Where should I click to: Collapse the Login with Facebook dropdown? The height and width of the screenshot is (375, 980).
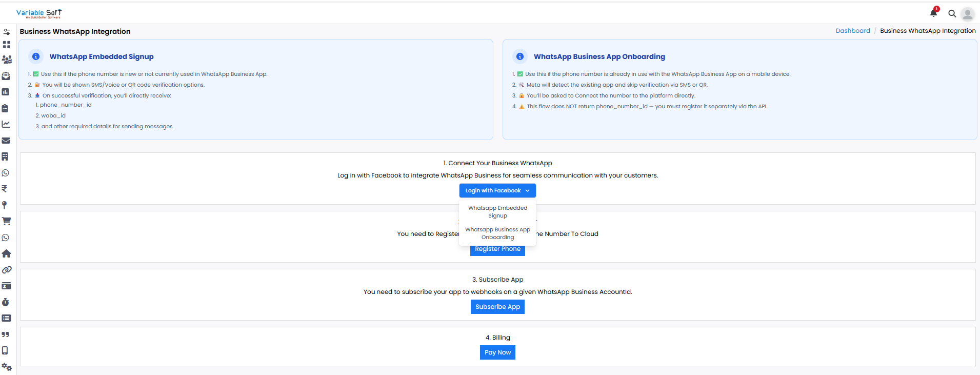497,190
